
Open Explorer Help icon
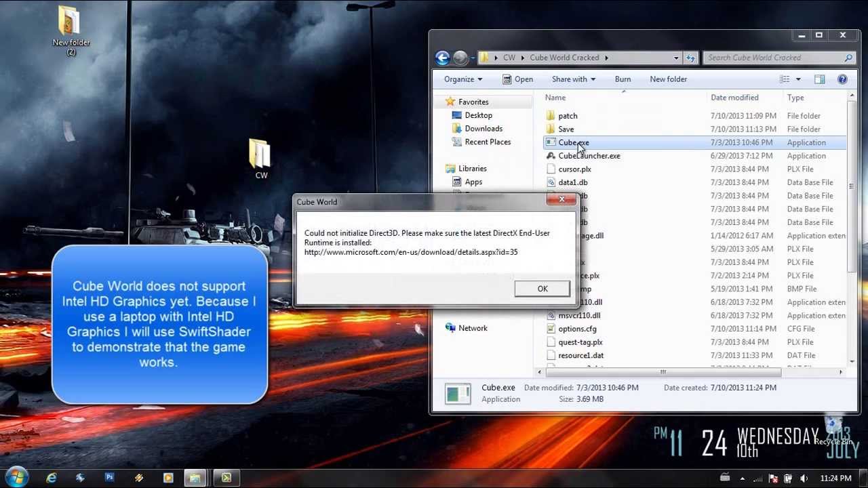[x=842, y=79]
